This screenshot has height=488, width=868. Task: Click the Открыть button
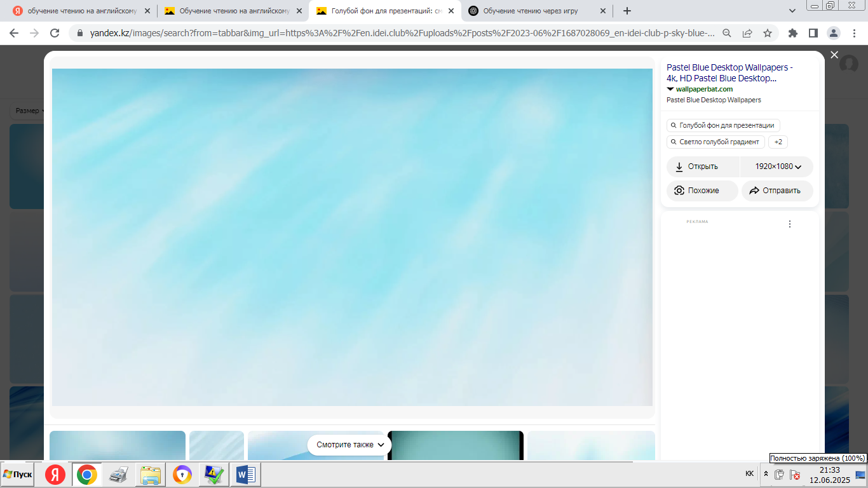coord(703,166)
